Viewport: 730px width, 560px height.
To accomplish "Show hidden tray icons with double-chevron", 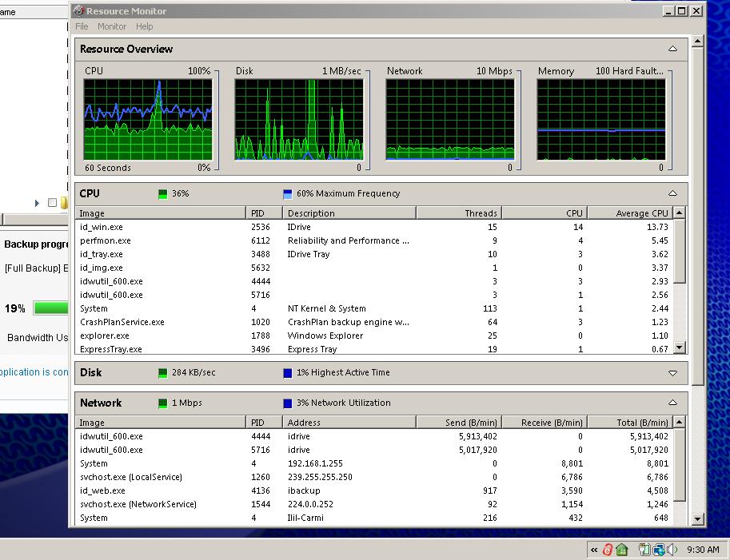I will [594, 550].
